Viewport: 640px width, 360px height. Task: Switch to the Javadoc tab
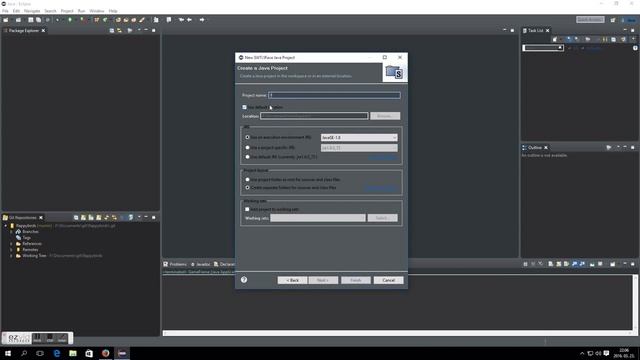201,264
